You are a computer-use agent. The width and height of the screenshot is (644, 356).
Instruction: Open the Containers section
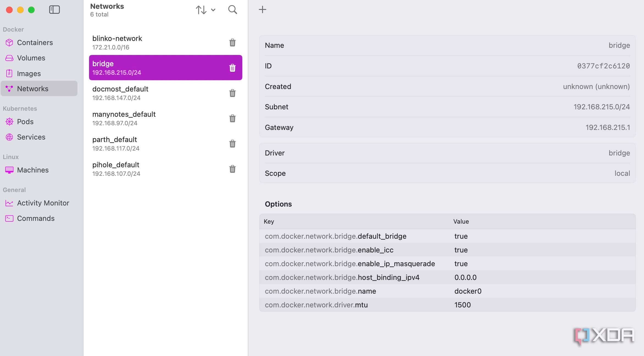click(39, 43)
